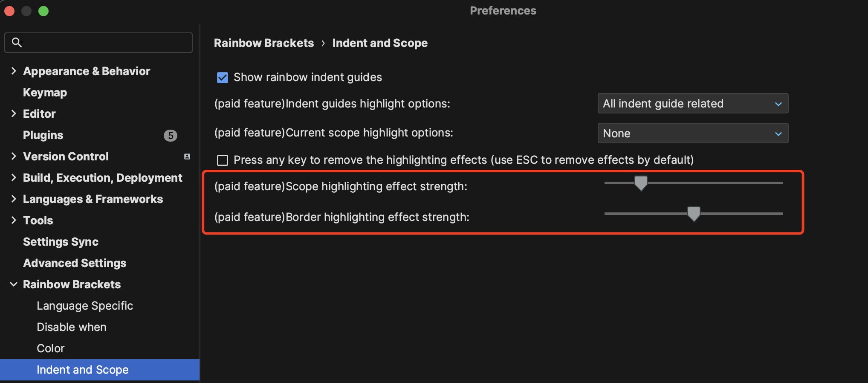Expand Appearance & Behavior settings
868x383 pixels.
click(13, 71)
